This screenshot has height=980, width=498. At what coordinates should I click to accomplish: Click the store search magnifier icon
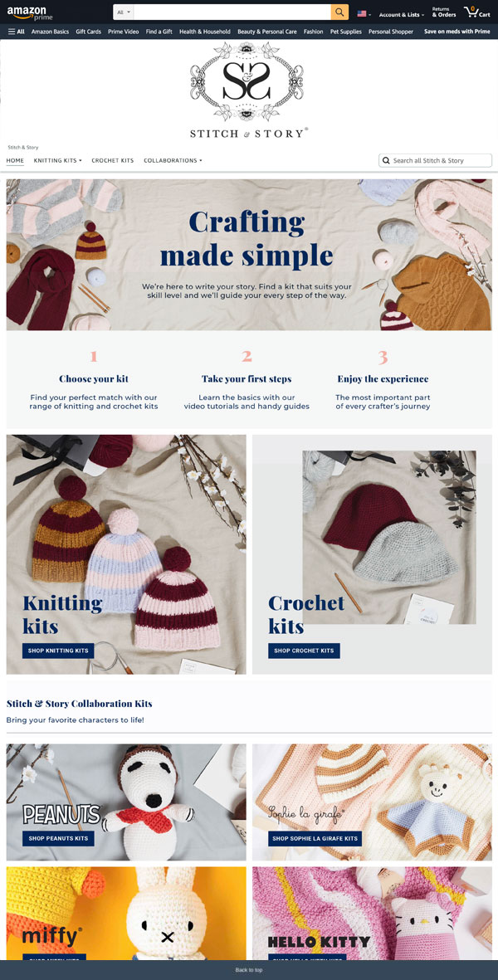coord(386,161)
